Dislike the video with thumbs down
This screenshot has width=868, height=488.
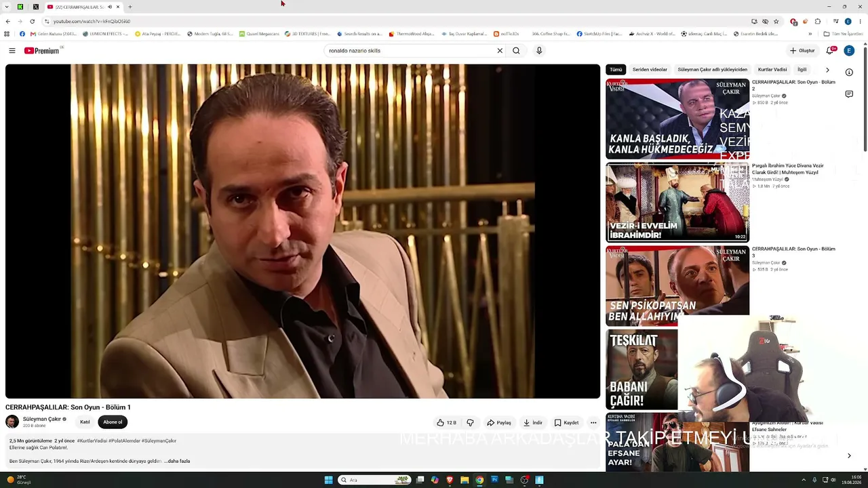tap(470, 423)
